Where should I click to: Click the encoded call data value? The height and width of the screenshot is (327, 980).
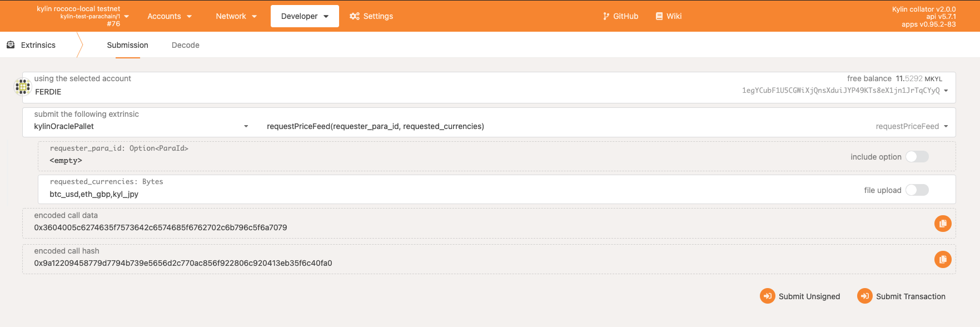[161, 227]
